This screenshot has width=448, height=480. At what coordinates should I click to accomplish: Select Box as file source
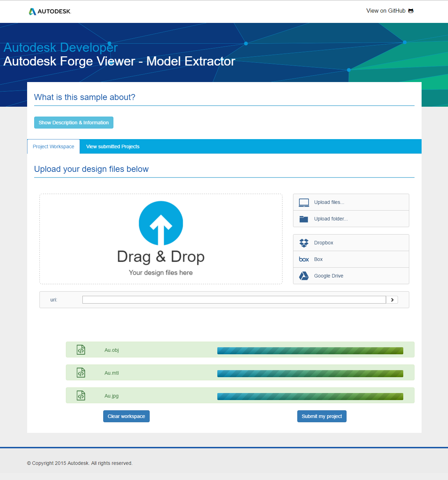351,259
